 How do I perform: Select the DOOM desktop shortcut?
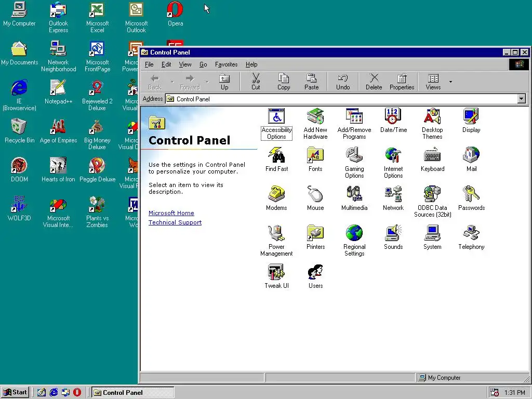point(19,170)
